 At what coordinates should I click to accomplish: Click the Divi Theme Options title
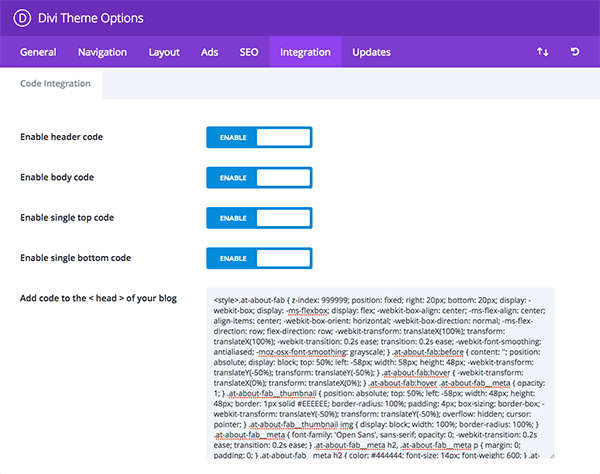pyautogui.click(x=91, y=18)
